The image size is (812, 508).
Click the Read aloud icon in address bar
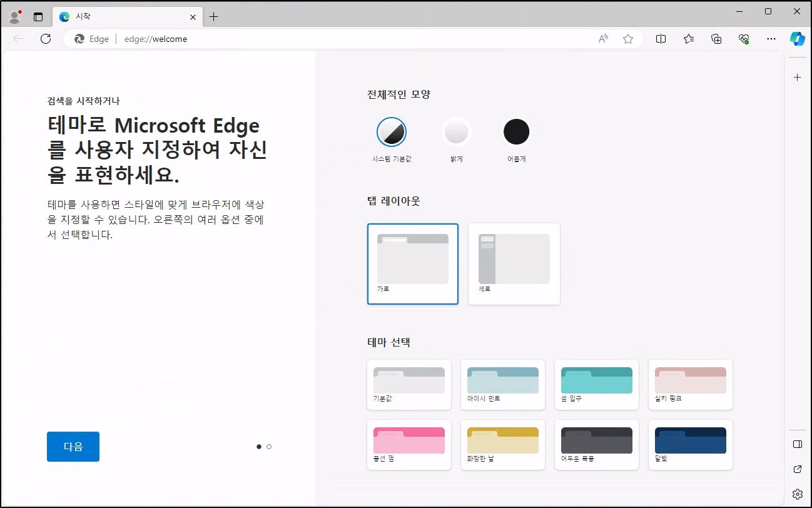[x=603, y=39]
